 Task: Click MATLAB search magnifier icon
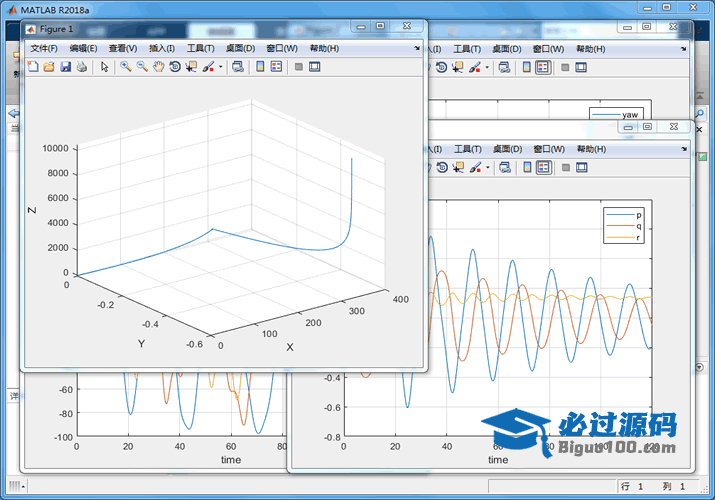tap(700, 113)
